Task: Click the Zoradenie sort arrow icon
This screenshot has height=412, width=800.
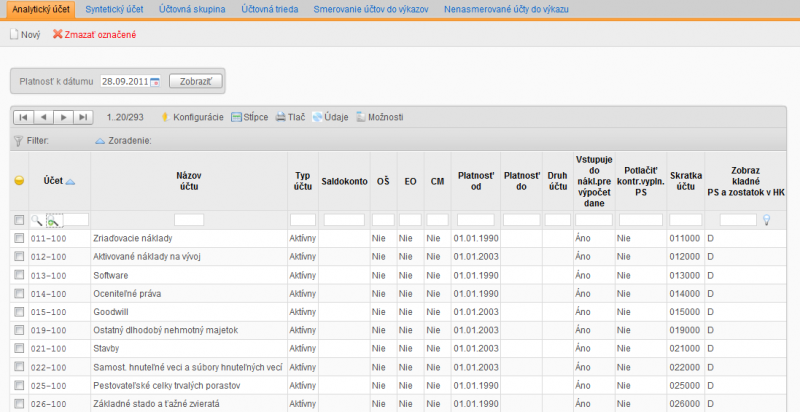Action: 101,141
